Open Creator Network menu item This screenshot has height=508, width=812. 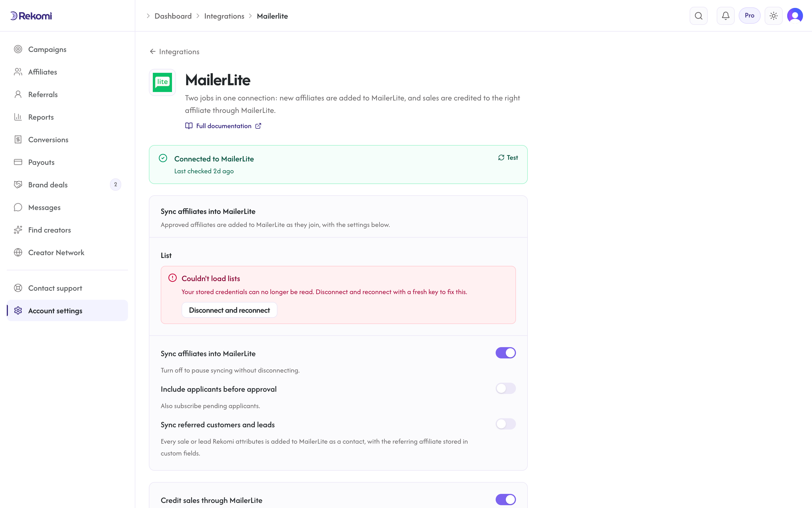(x=67, y=252)
